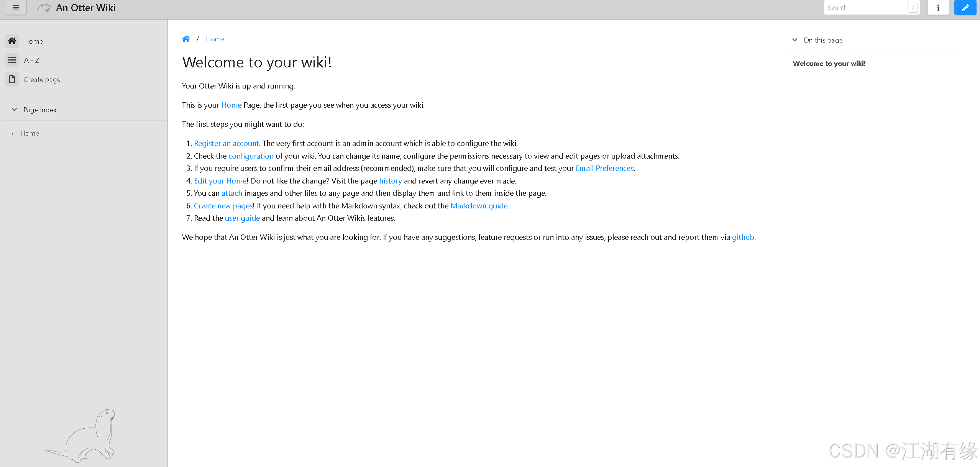This screenshot has height=467, width=980.
Task: Jump to Welcome to your wiki! heading
Action: point(829,64)
